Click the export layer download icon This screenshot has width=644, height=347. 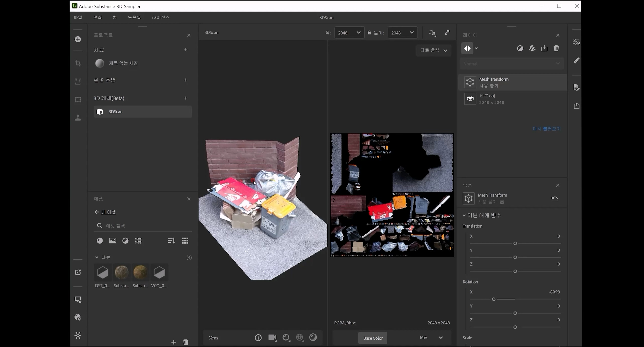[x=544, y=48]
